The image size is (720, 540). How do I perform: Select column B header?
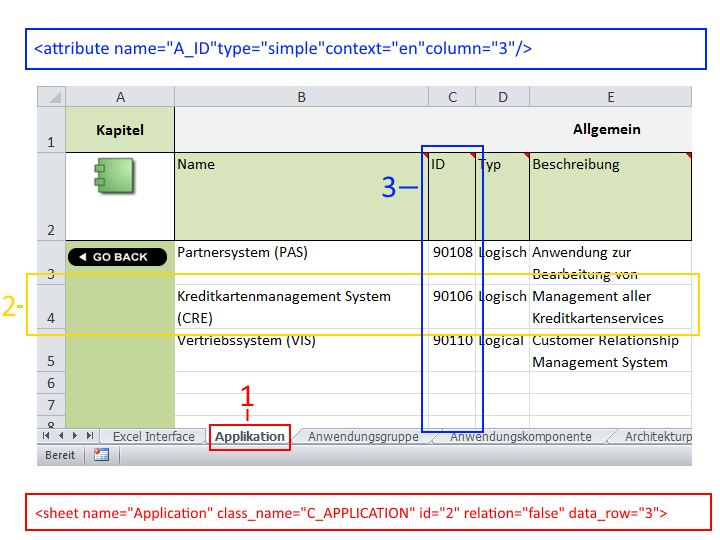301,96
